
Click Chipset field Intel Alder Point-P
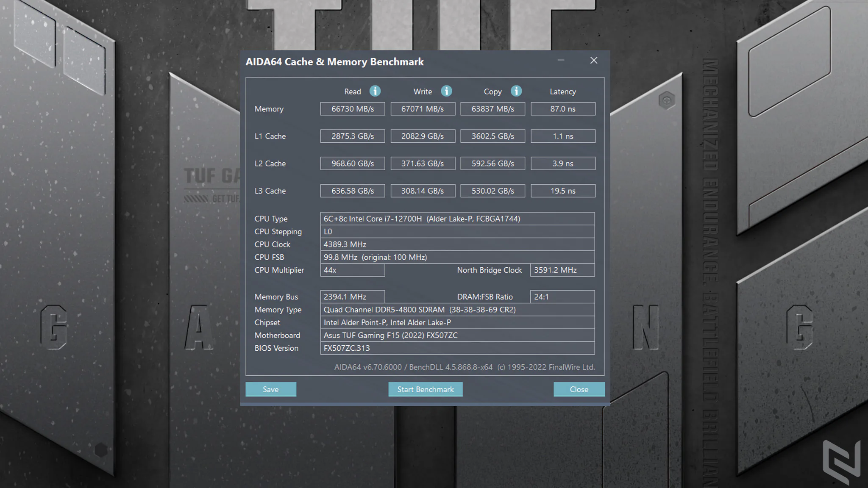click(x=457, y=322)
